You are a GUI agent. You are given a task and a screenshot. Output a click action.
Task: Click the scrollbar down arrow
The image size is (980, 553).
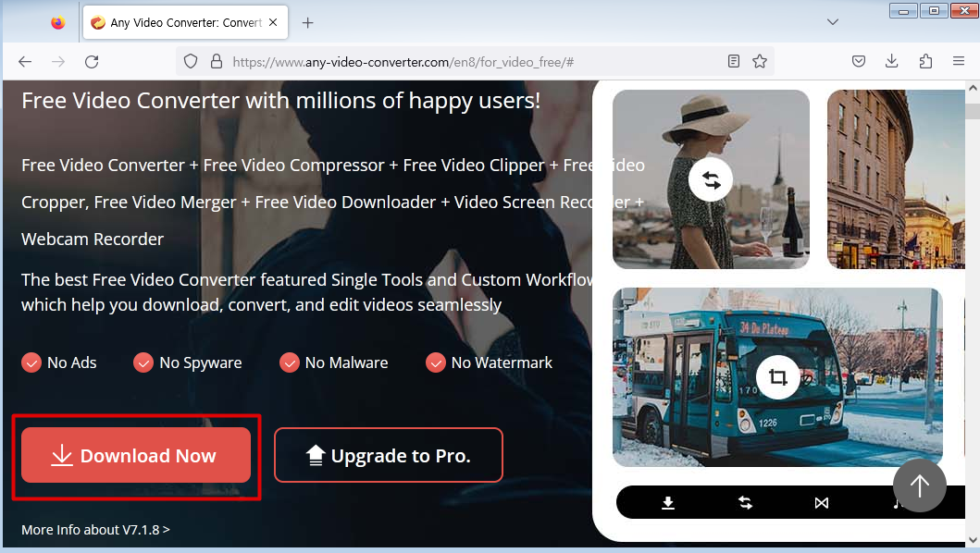[x=973, y=540]
